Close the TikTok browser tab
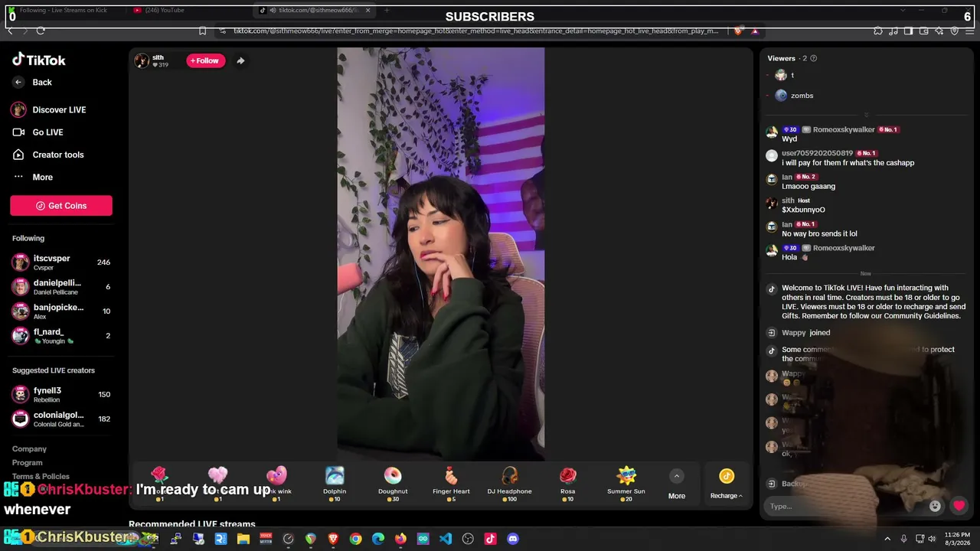 pyautogui.click(x=367, y=11)
